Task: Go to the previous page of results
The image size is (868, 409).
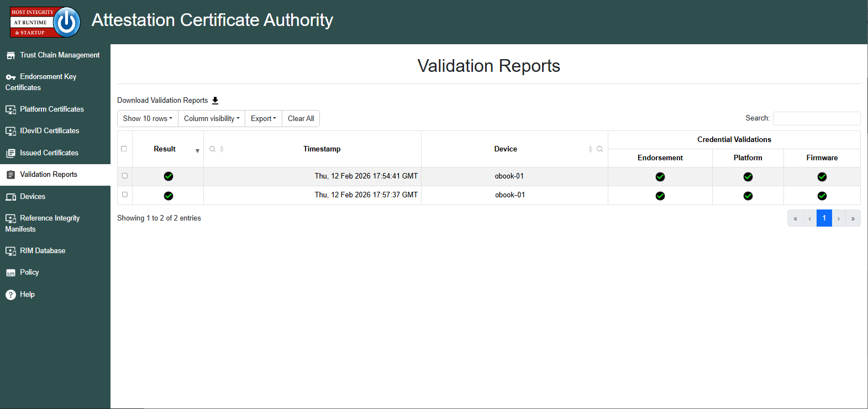Action: (x=809, y=218)
